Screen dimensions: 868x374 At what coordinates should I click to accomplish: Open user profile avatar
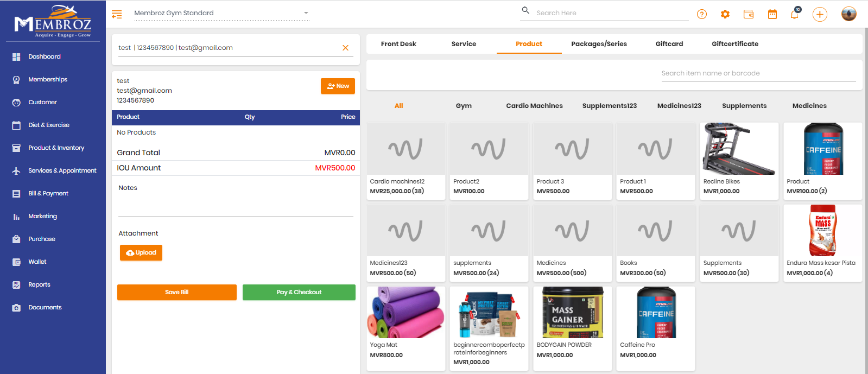tap(849, 14)
